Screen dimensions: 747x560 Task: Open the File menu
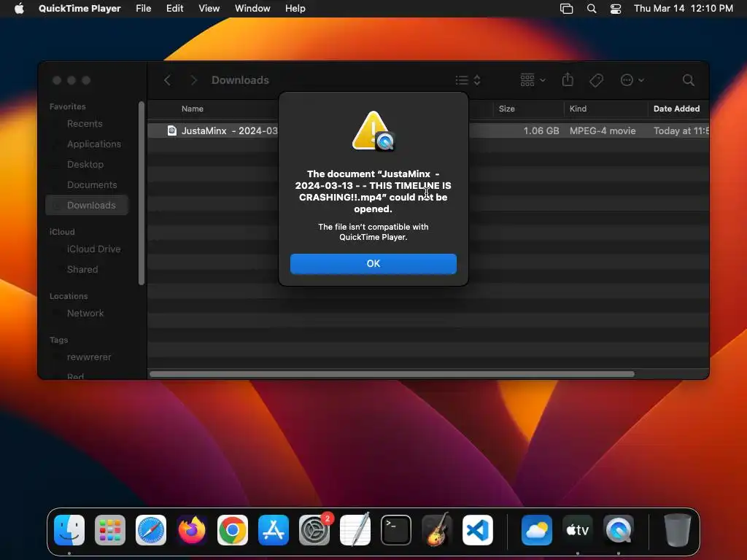[x=144, y=9]
